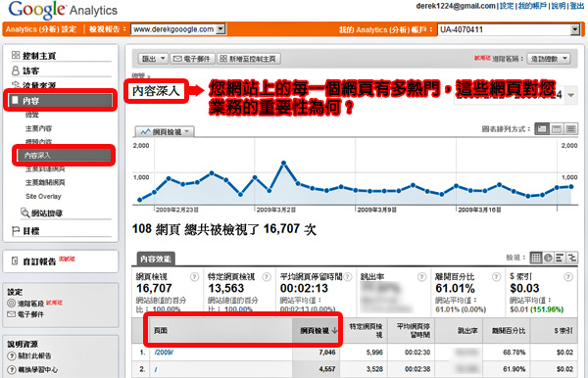Click help icon beside 網頁檢視 metric
Viewport: 588px width, 378px height.
click(194, 277)
